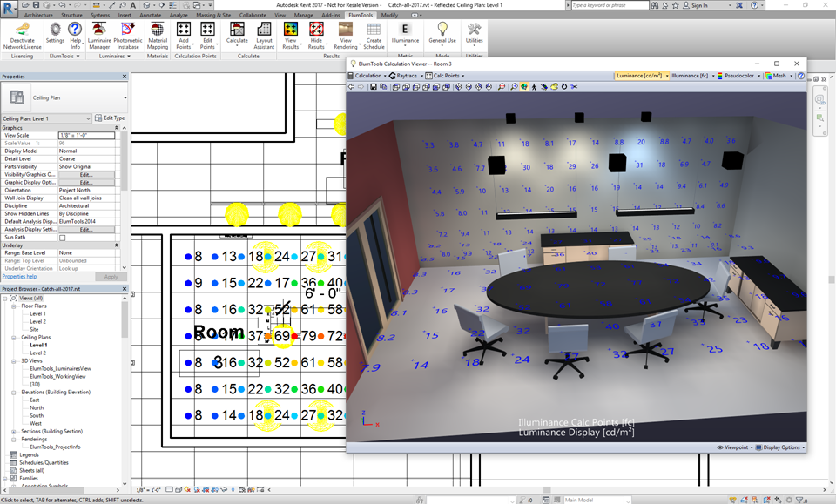Open the Properties help link
The height and width of the screenshot is (504, 836).
[19, 276]
